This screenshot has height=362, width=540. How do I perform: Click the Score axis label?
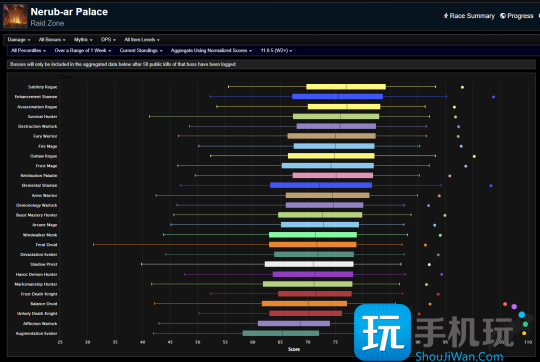(x=294, y=349)
